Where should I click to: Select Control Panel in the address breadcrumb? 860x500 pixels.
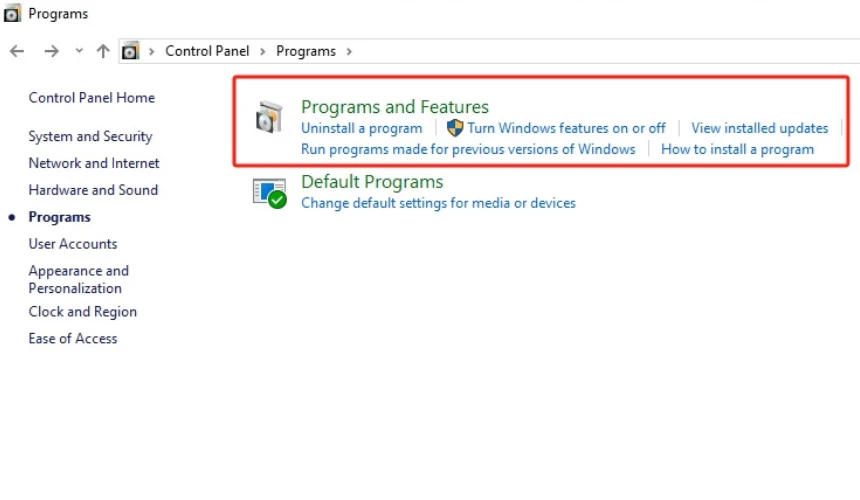[x=207, y=51]
